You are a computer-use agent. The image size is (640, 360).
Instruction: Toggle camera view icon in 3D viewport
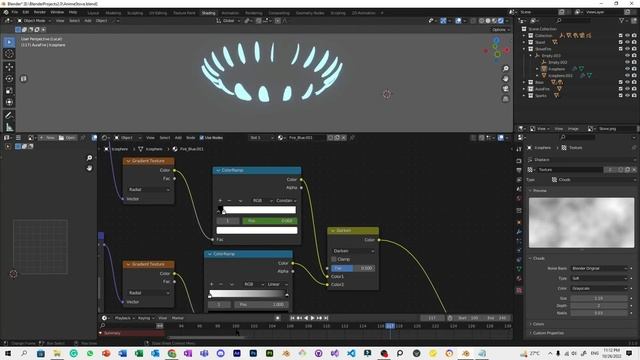pos(505,89)
